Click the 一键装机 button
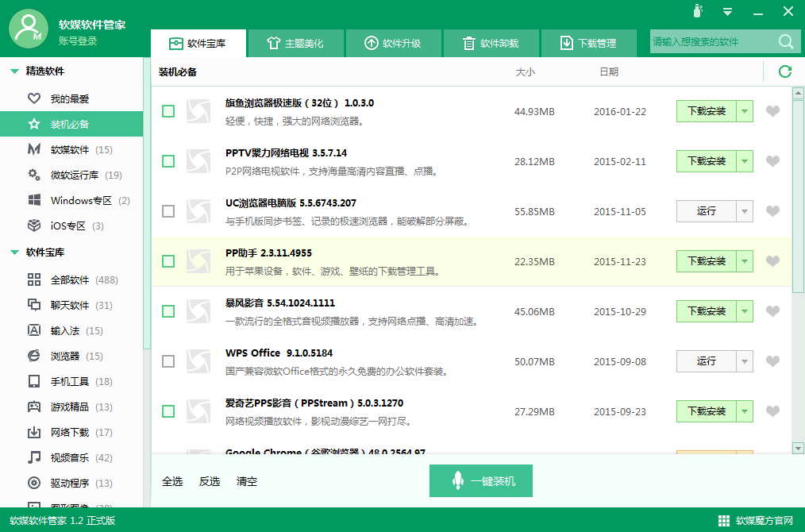The image size is (805, 532). 481,480
